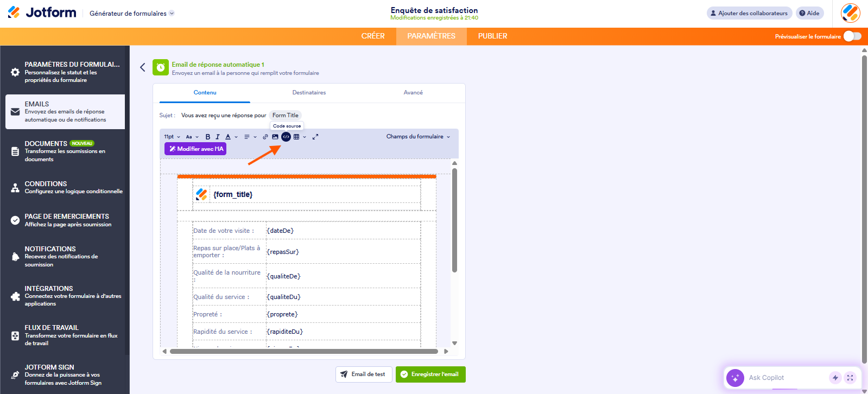Click the Ask Copilot input
The height and width of the screenshot is (394, 868).
785,378
